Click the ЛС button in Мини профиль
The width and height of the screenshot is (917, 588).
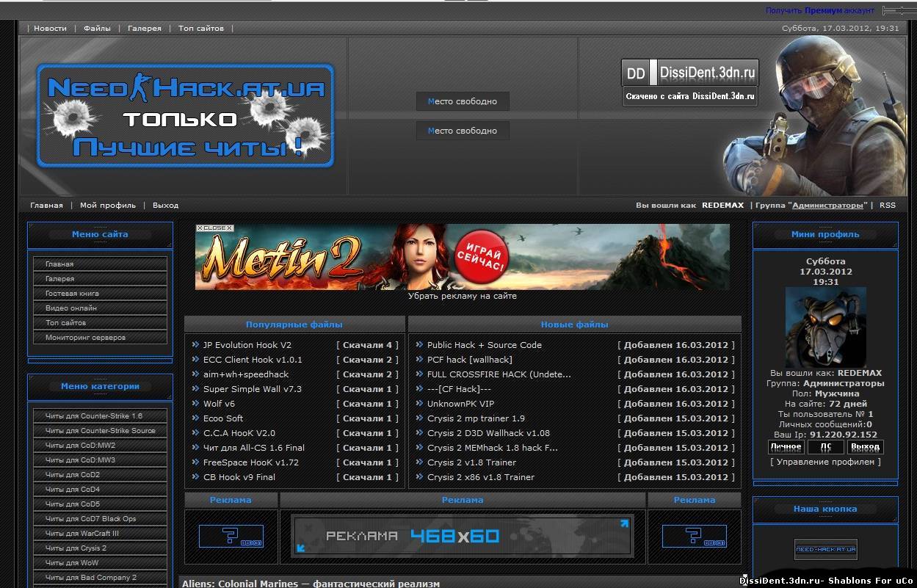(825, 446)
